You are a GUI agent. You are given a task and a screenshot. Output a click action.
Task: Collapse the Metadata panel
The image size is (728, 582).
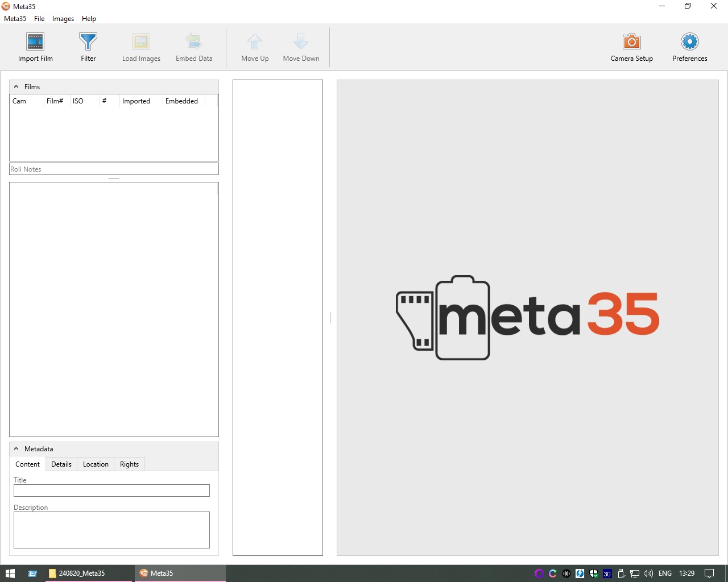16,449
